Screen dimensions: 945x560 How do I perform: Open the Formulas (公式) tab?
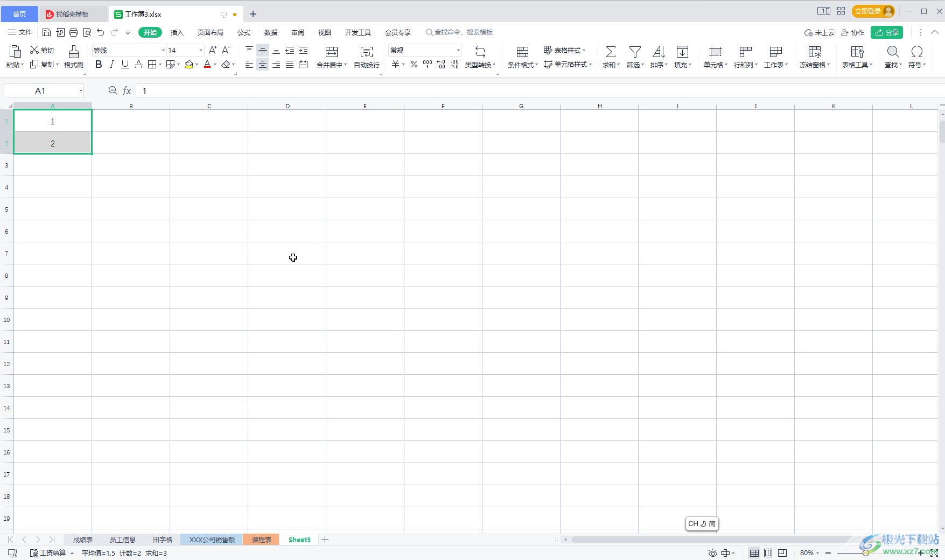pos(244,32)
